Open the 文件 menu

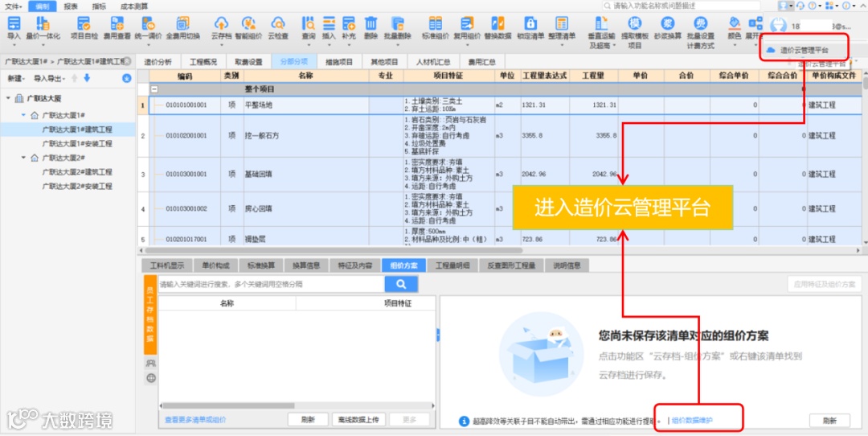[x=14, y=6]
